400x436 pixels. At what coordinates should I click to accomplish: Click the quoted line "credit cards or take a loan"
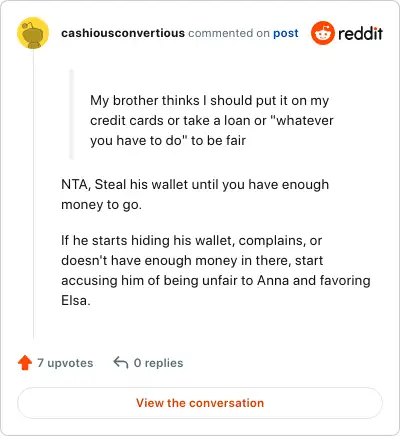[212, 120]
